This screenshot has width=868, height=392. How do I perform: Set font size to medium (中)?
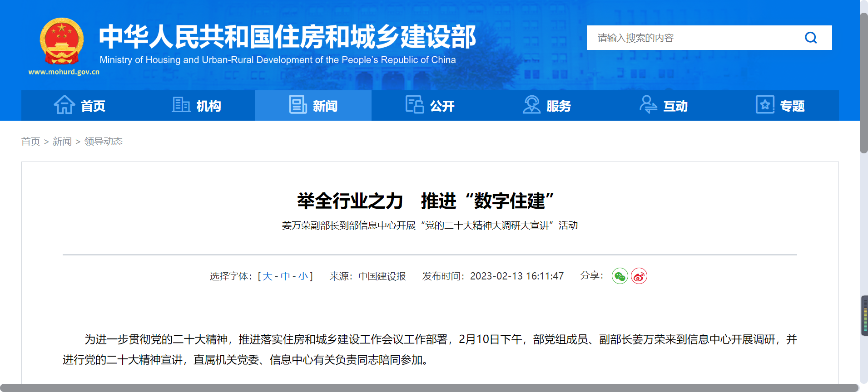[285, 276]
